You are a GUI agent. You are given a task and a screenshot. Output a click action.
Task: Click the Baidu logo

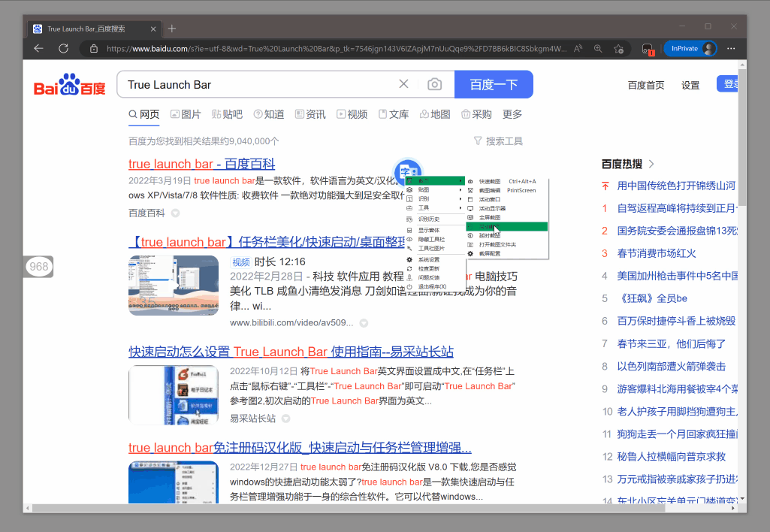coord(70,85)
